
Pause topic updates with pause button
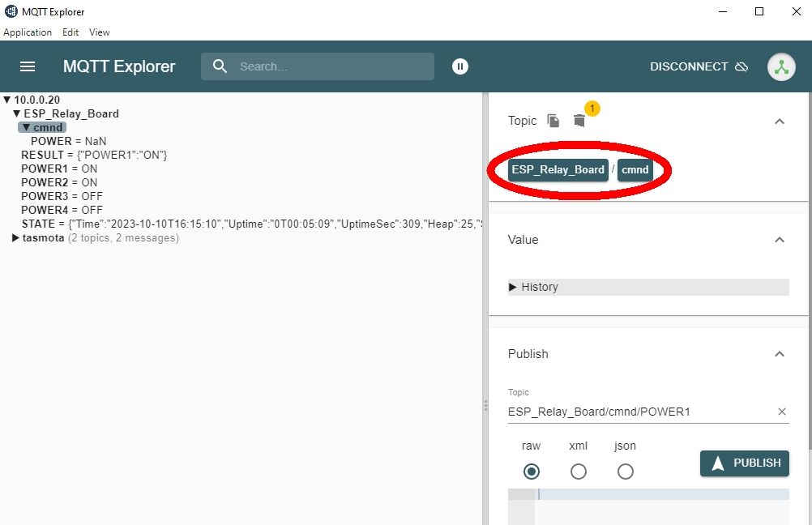[459, 66]
